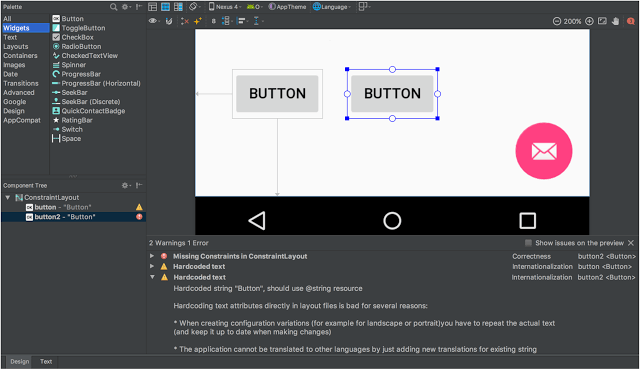The height and width of the screenshot is (369, 640).
Task: Clear all constraints with red X icon
Action: click(185, 21)
